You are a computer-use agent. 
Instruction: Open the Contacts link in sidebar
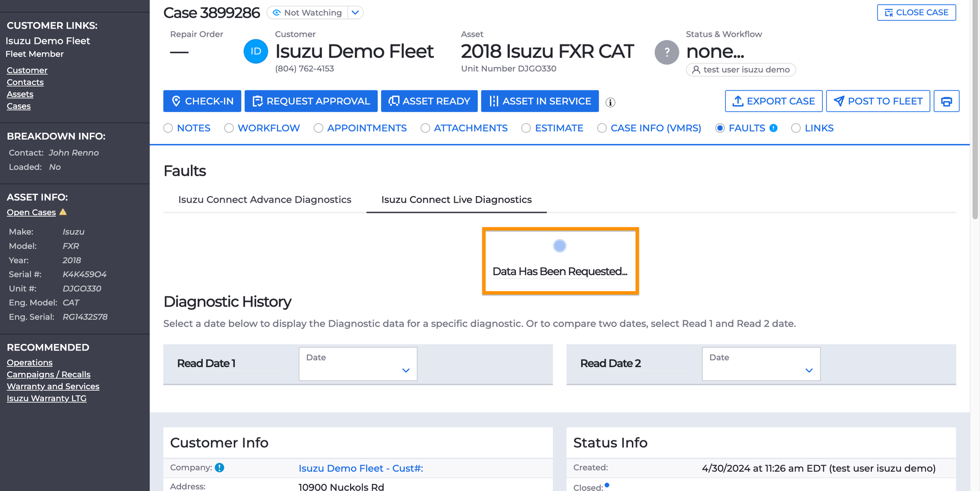point(25,82)
